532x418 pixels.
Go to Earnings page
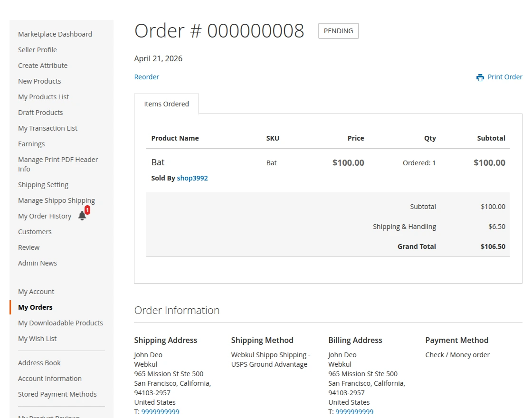click(31, 144)
